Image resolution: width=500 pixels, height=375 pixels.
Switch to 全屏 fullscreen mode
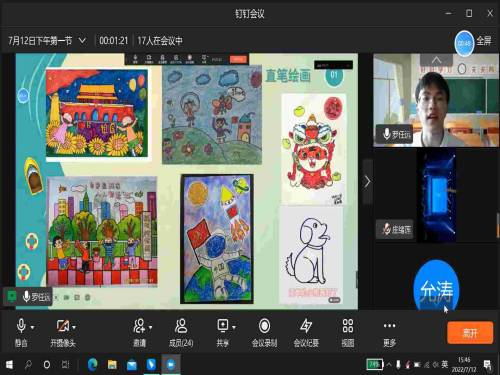click(483, 41)
